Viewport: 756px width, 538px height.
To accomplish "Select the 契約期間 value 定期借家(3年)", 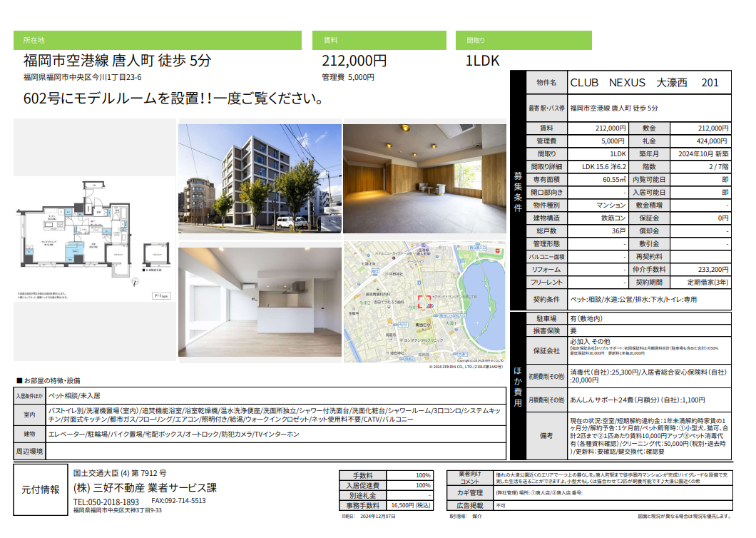I will (x=708, y=283).
